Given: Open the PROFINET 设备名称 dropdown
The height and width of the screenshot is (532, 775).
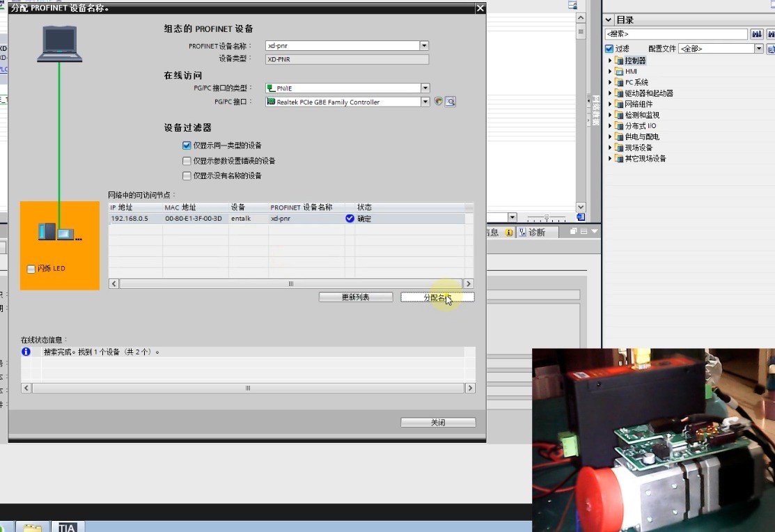Looking at the screenshot, I should 424,45.
